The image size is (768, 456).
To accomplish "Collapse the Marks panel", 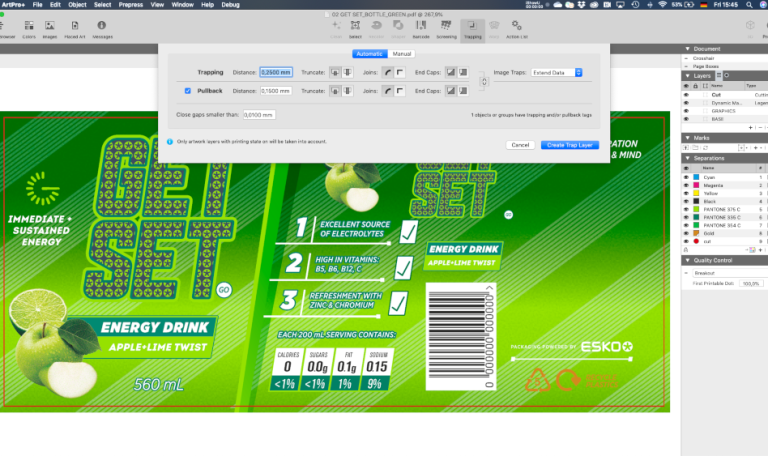I will point(687,138).
